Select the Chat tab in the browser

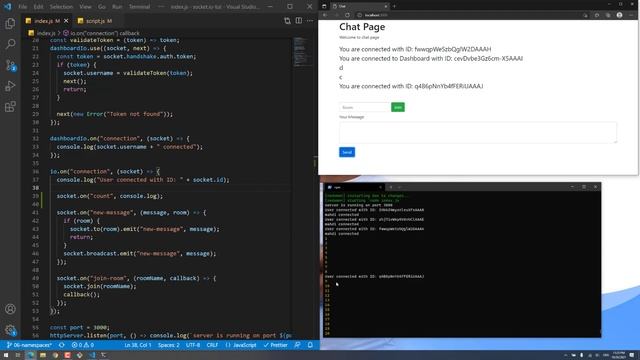click(x=359, y=6)
